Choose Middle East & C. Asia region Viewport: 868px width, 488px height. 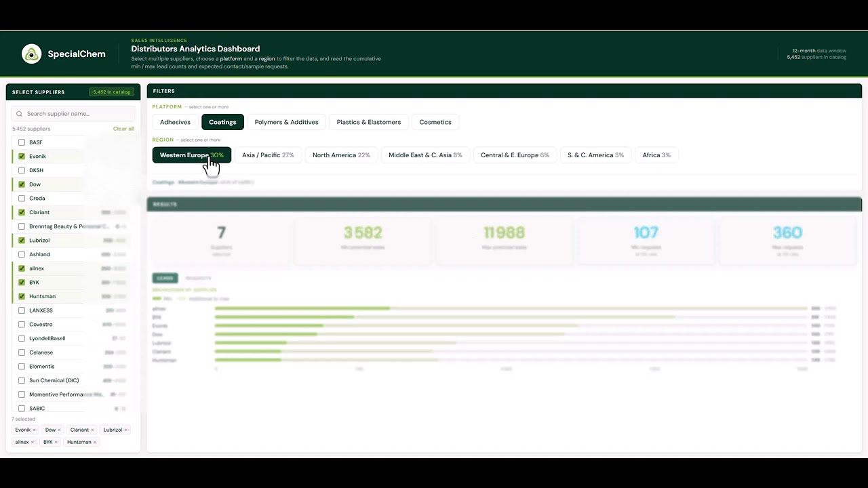coord(425,155)
